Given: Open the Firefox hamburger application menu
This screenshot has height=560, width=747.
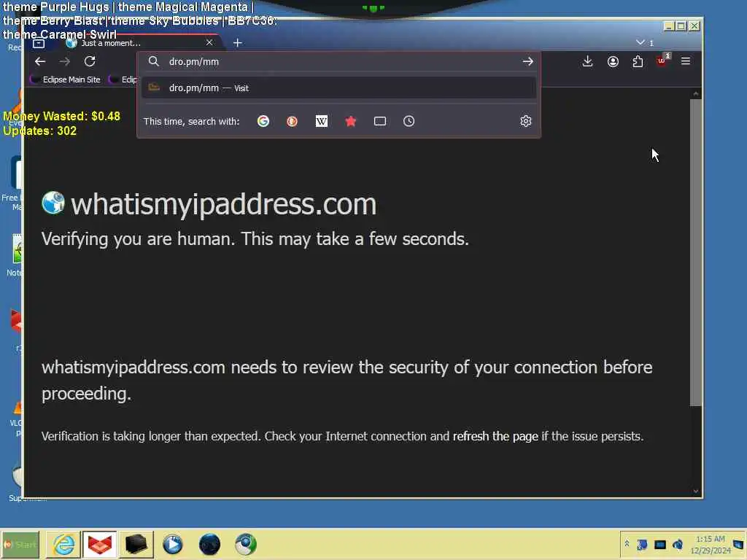Looking at the screenshot, I should [686, 61].
